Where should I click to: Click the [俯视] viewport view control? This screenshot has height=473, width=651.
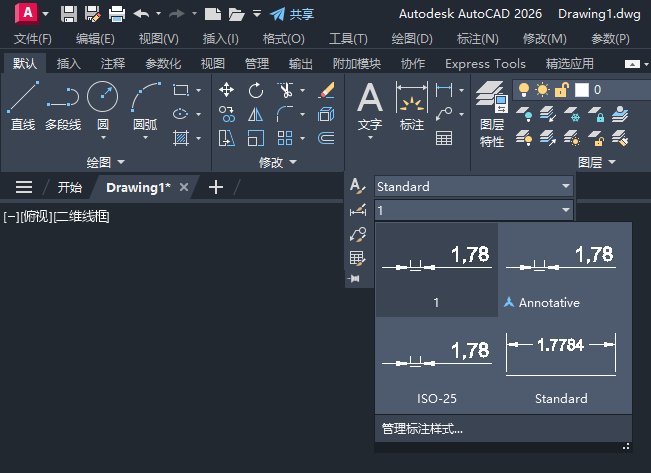point(37,216)
